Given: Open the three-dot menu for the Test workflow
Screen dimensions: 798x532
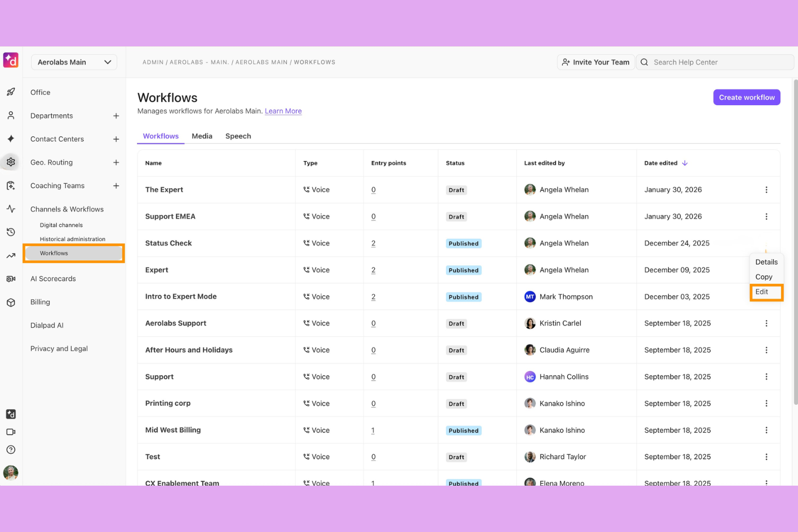Looking at the screenshot, I should pos(766,457).
